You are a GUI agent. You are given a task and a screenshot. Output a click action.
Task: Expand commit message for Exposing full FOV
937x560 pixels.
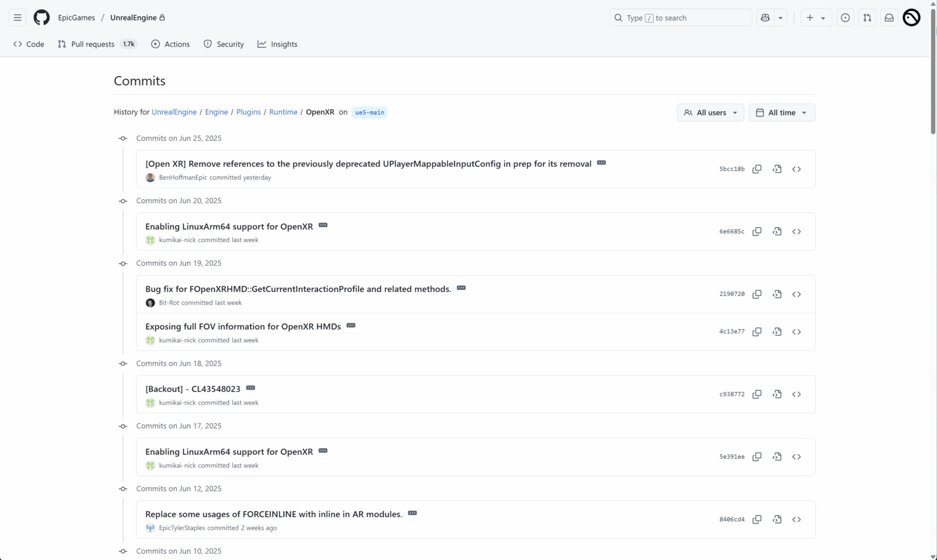[351, 325]
